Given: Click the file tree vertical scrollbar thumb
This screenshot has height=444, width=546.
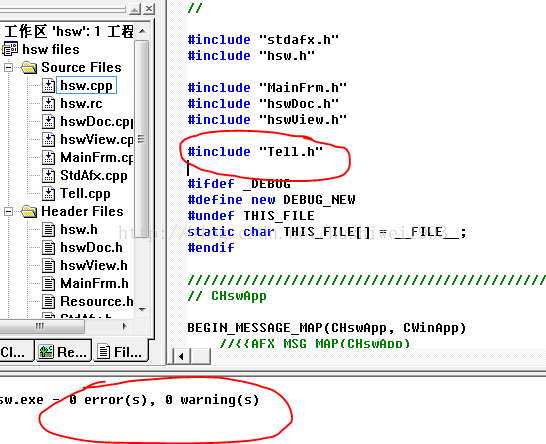Looking at the screenshot, I should pyautogui.click(x=142, y=139).
